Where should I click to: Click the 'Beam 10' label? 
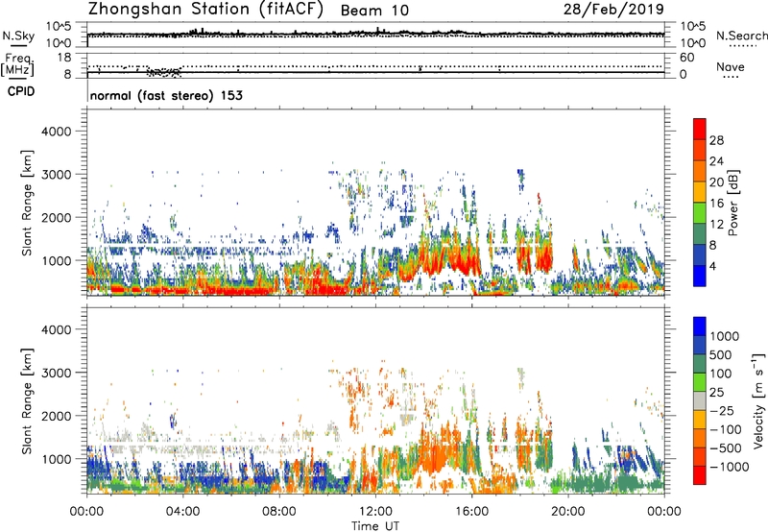click(374, 11)
